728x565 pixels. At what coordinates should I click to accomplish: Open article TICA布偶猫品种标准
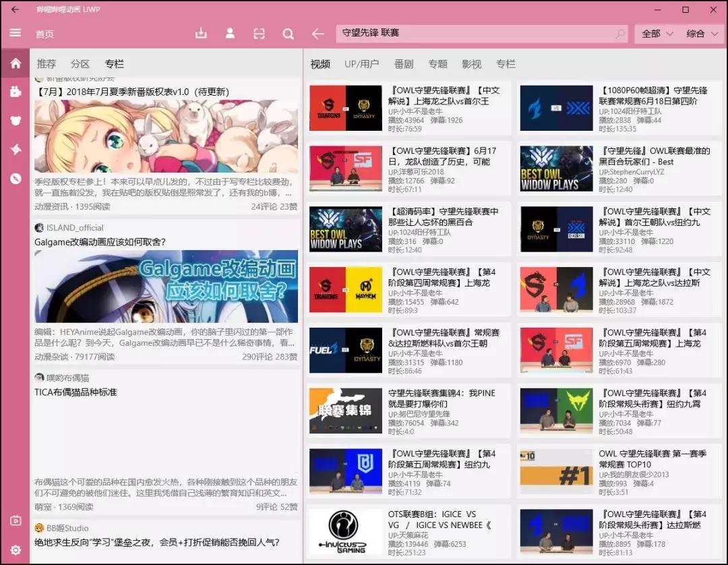pyautogui.click(x=75, y=392)
